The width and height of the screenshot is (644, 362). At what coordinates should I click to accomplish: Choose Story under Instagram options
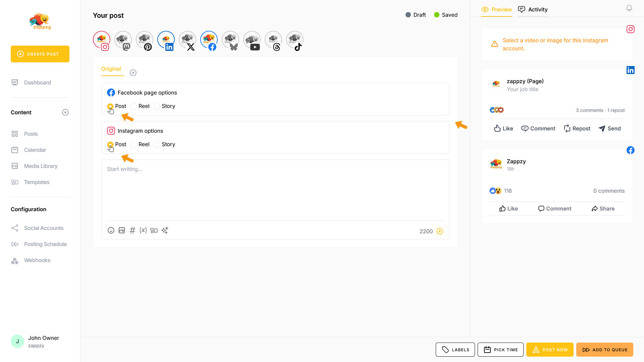pyautogui.click(x=157, y=145)
